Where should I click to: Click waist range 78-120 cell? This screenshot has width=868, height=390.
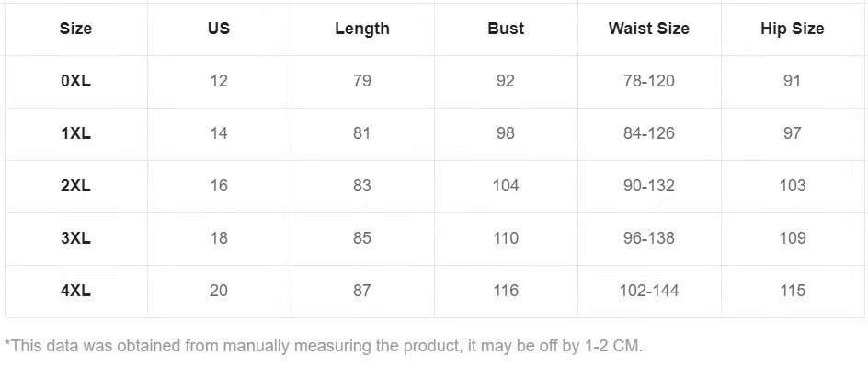pos(648,81)
